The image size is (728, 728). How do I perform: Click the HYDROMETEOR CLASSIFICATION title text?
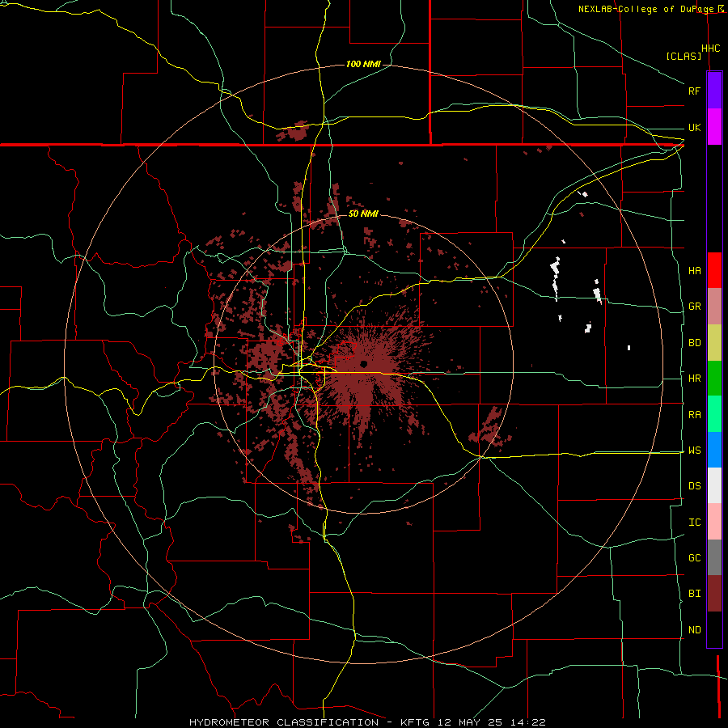coord(284,722)
